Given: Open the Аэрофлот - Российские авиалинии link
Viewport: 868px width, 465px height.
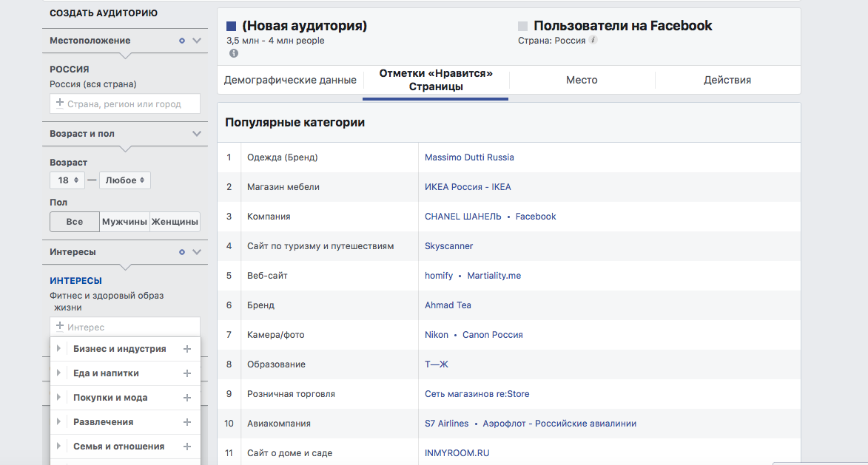Looking at the screenshot, I should click(x=559, y=424).
